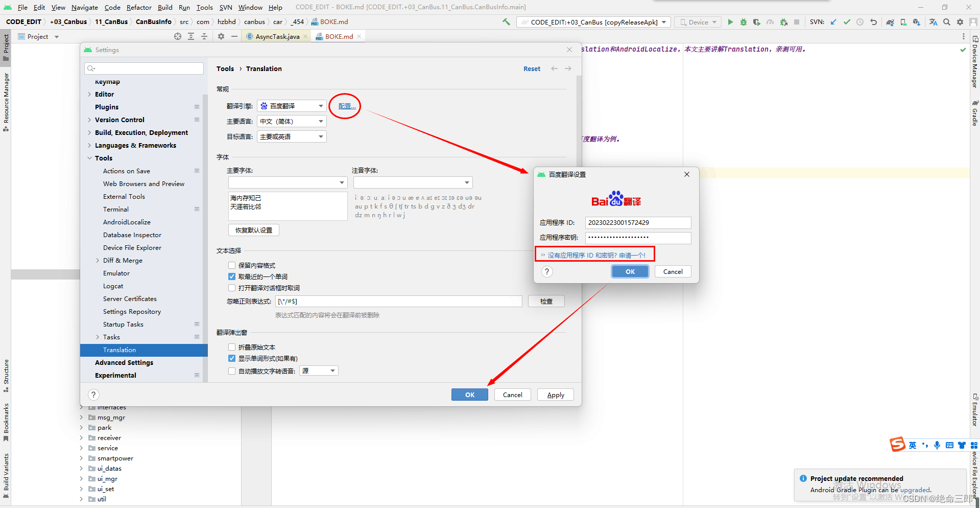Open the Navigate menu
Image resolution: width=980 pixels, height=508 pixels.
tap(84, 7)
